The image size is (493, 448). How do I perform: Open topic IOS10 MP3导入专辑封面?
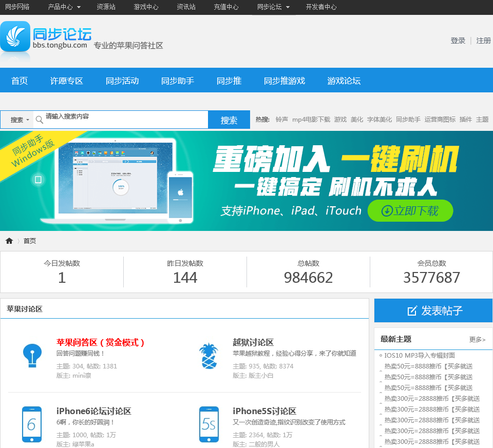(x=420, y=355)
